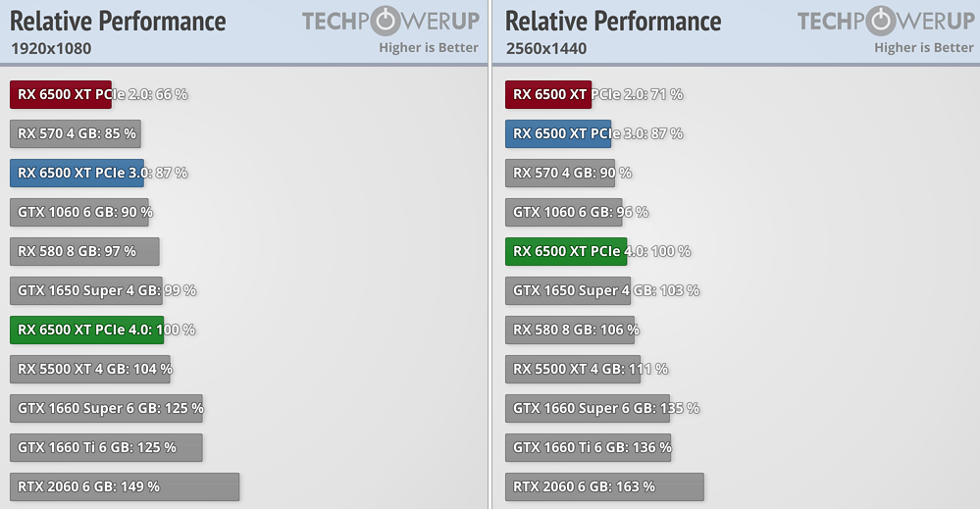Click the TechPowerUp logo in the 2560x1440 chart
This screenshot has width=980, height=509.
[885, 22]
